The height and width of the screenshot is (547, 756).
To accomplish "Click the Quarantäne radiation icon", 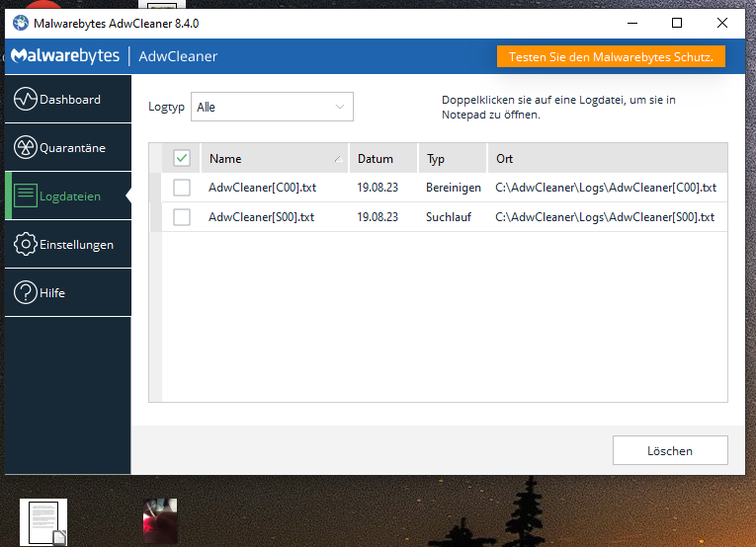I will (x=26, y=147).
